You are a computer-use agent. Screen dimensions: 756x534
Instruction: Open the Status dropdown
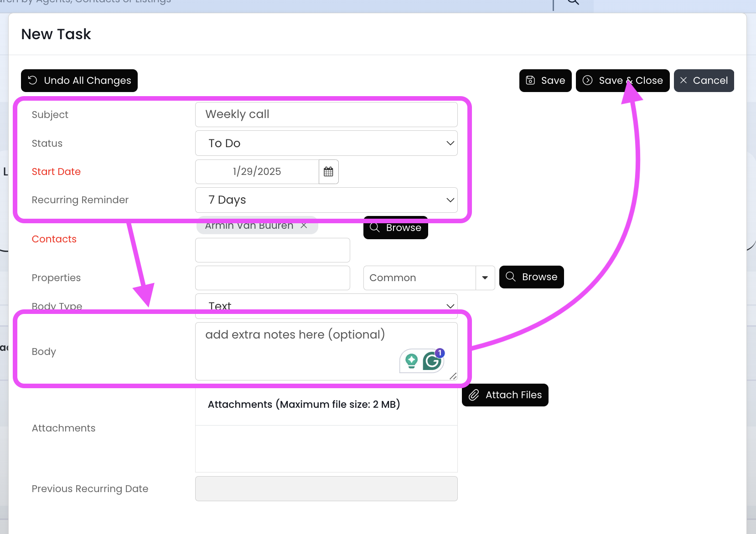coord(326,143)
